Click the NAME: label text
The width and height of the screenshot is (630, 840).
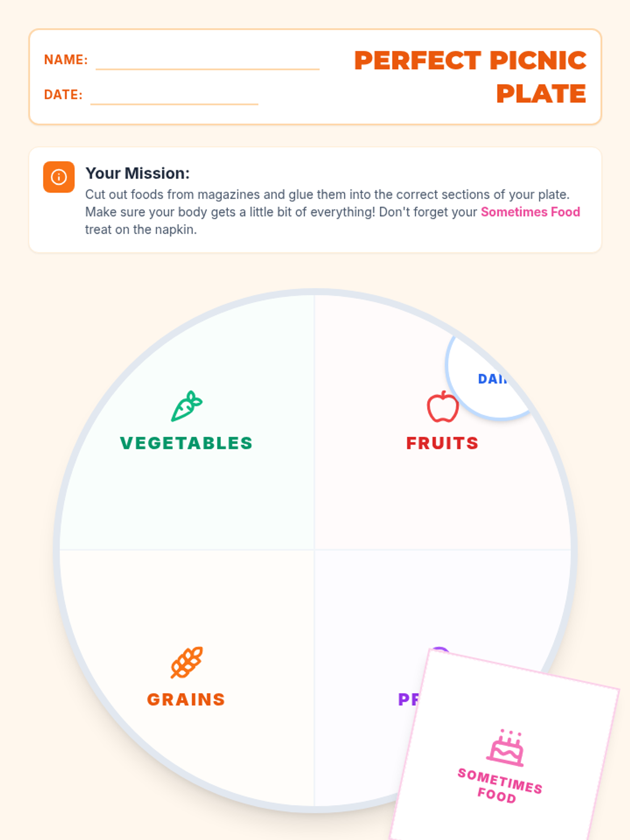tap(66, 60)
